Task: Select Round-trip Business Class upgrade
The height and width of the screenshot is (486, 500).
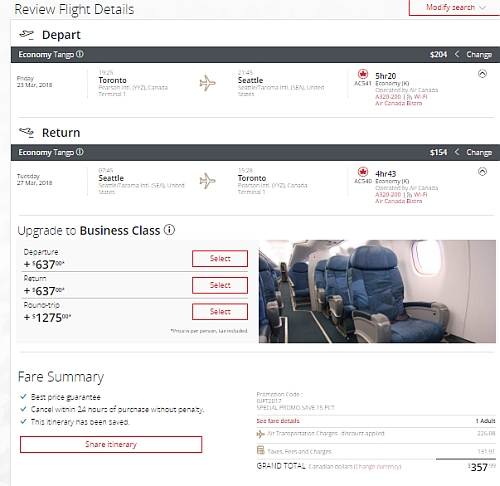Action: coord(220,311)
